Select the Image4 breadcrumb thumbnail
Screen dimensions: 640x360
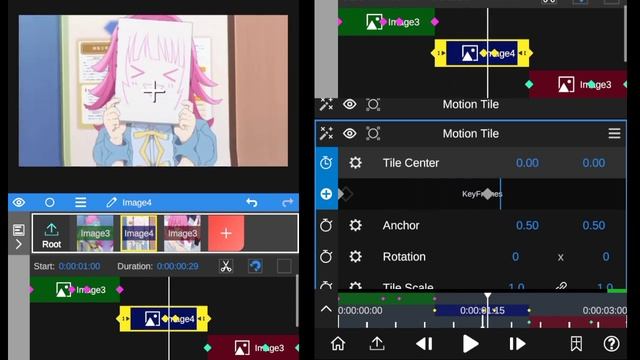click(x=139, y=233)
